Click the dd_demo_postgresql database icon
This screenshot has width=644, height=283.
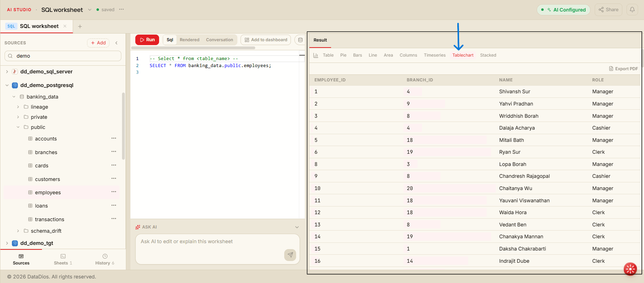click(15, 85)
